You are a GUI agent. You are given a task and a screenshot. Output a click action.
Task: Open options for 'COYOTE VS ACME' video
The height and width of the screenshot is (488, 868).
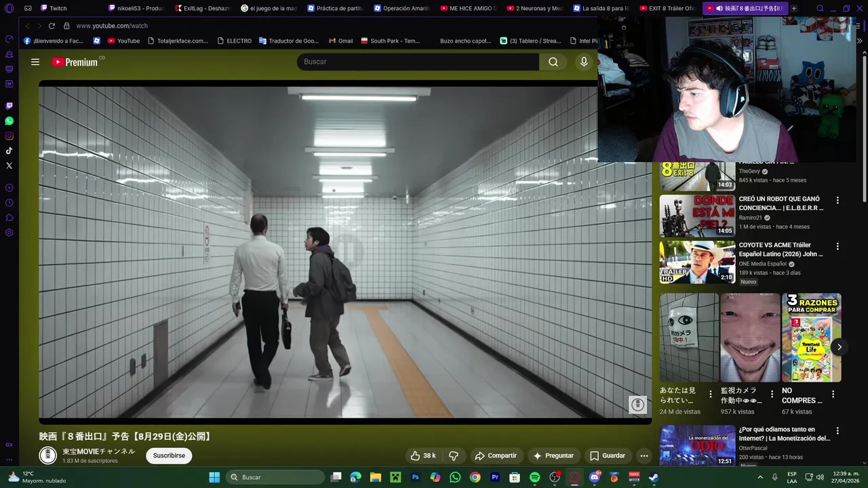[837, 247]
